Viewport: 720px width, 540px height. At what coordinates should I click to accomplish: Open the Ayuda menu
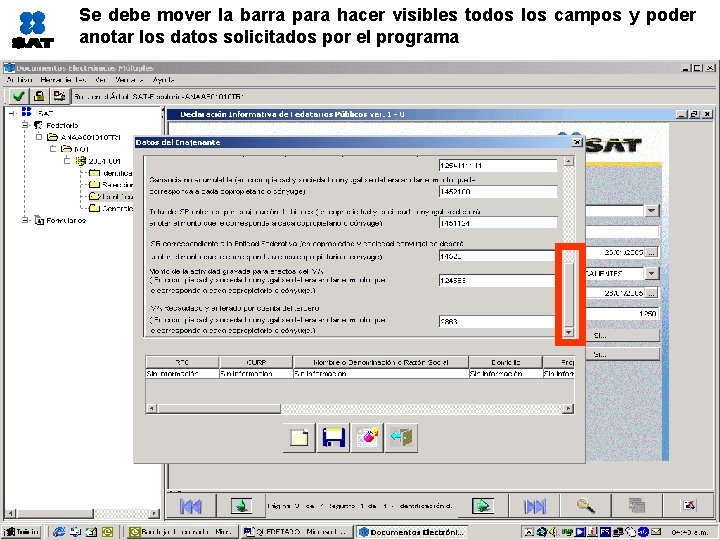click(163, 80)
